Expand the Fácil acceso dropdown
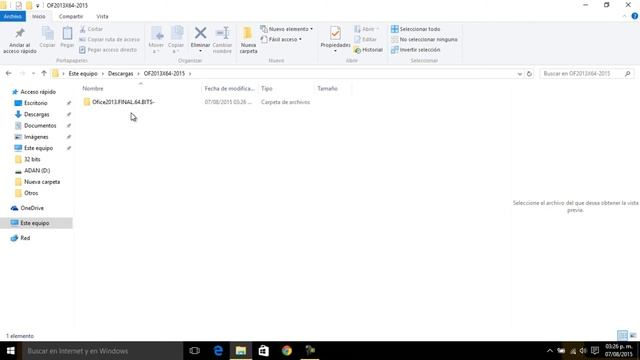 (x=281, y=40)
